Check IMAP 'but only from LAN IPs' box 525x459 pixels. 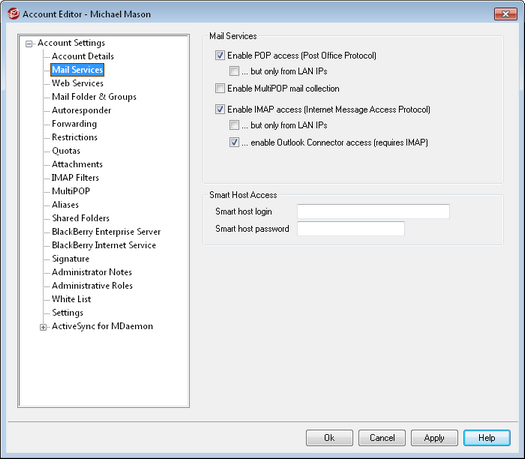point(234,125)
